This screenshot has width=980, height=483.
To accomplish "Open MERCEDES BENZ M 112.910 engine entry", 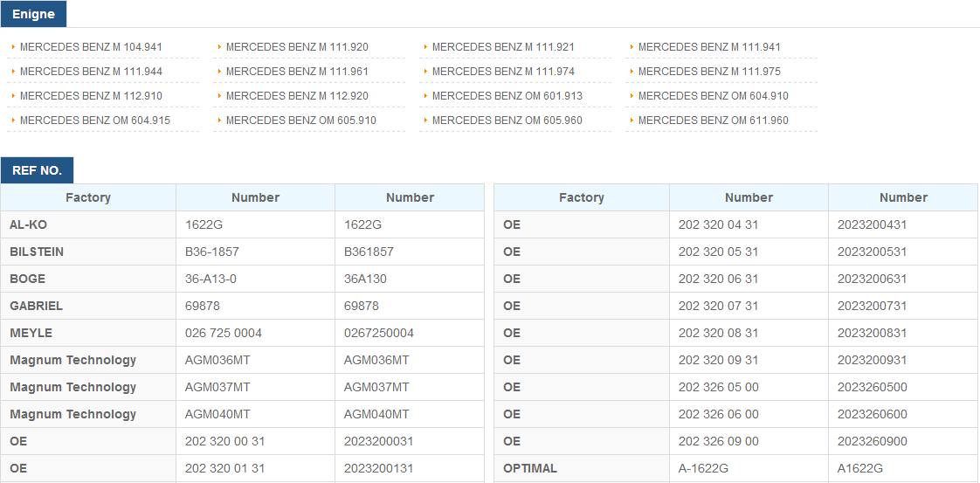I will (91, 95).
